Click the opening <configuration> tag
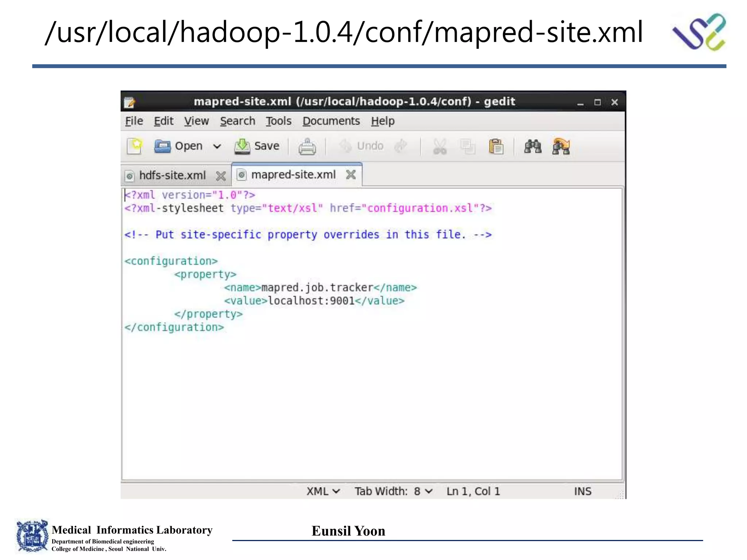 [171, 261]
